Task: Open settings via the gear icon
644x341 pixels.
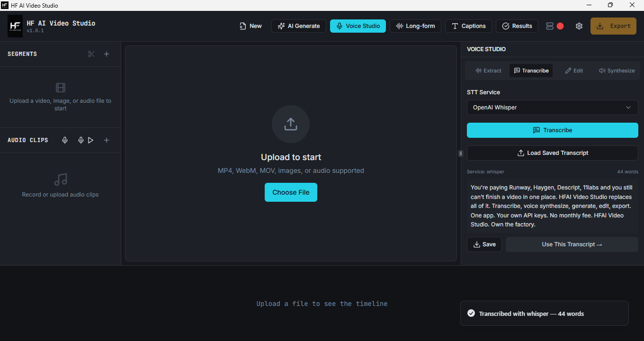Action: tap(579, 26)
